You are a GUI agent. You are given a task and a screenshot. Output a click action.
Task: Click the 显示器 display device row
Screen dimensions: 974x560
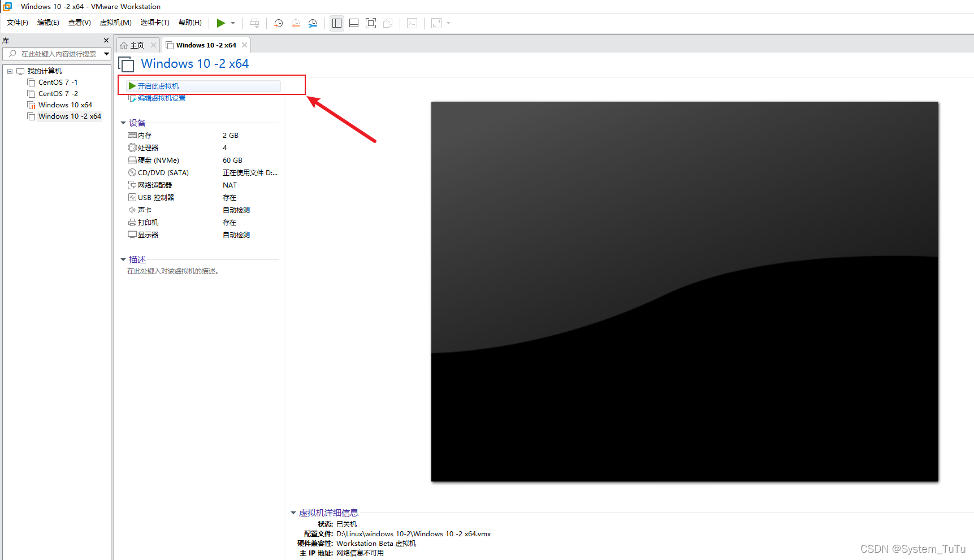pos(203,235)
